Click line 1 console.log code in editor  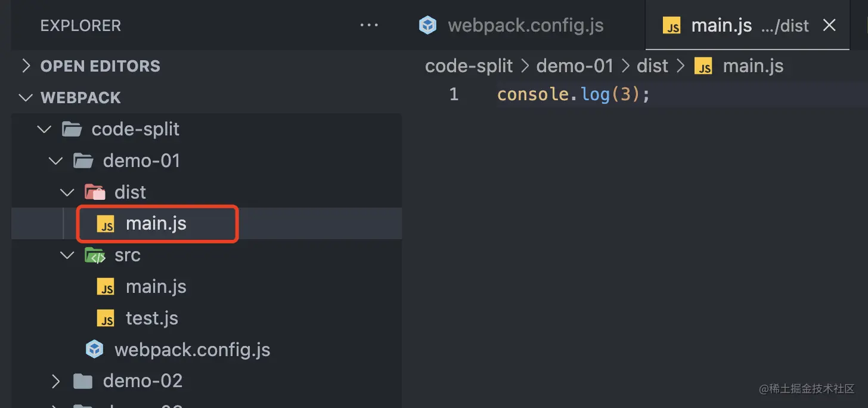tap(572, 95)
